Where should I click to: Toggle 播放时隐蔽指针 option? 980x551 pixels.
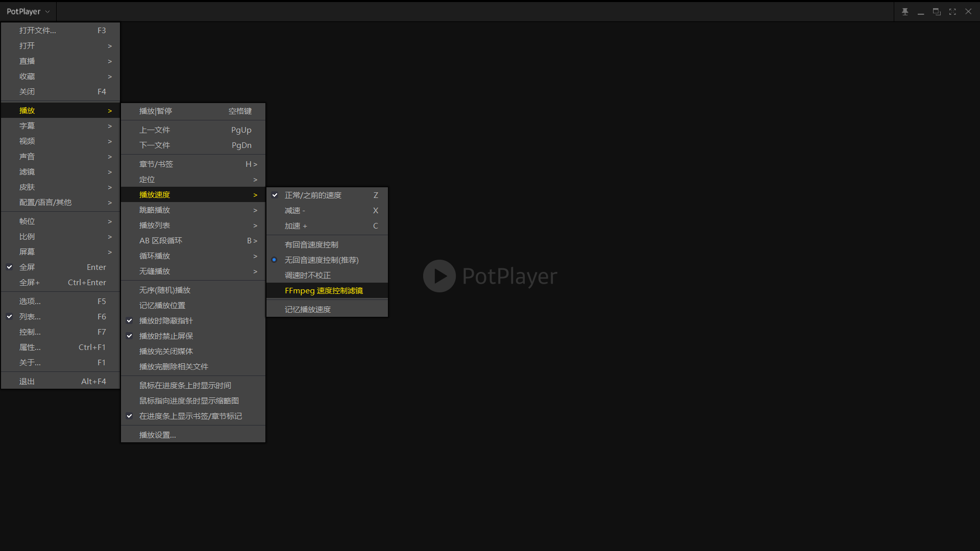point(193,320)
